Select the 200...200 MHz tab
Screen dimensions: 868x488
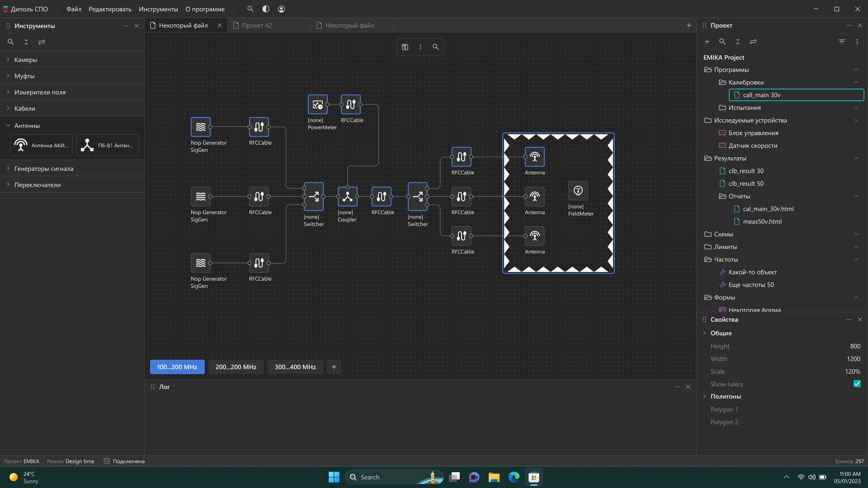tap(236, 366)
